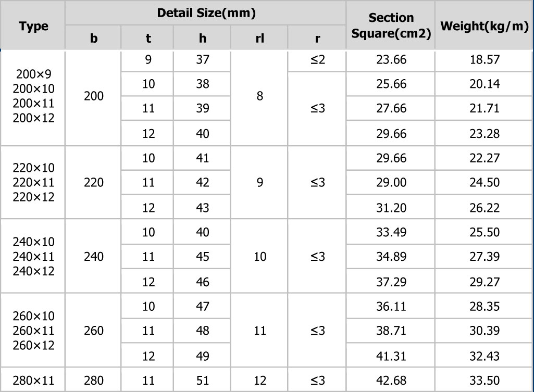The width and height of the screenshot is (534, 392).
Task: Click the section square value 42.68
Action: click(x=391, y=380)
